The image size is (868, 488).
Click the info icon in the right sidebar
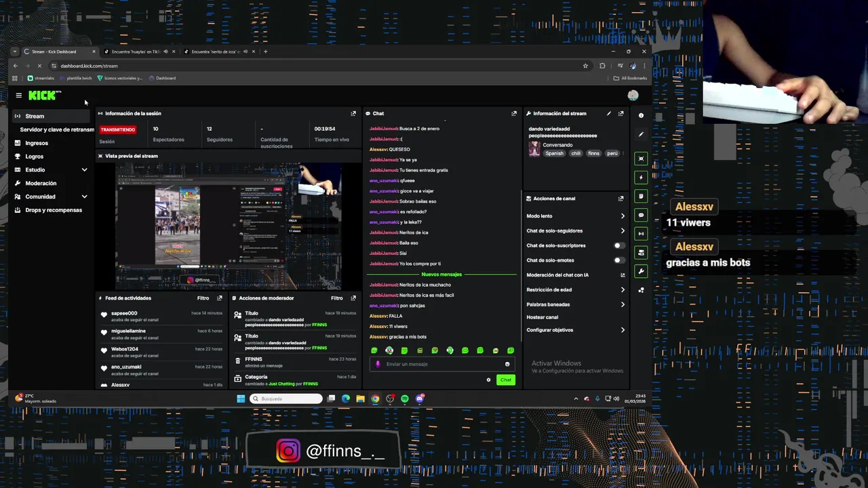coord(641,115)
